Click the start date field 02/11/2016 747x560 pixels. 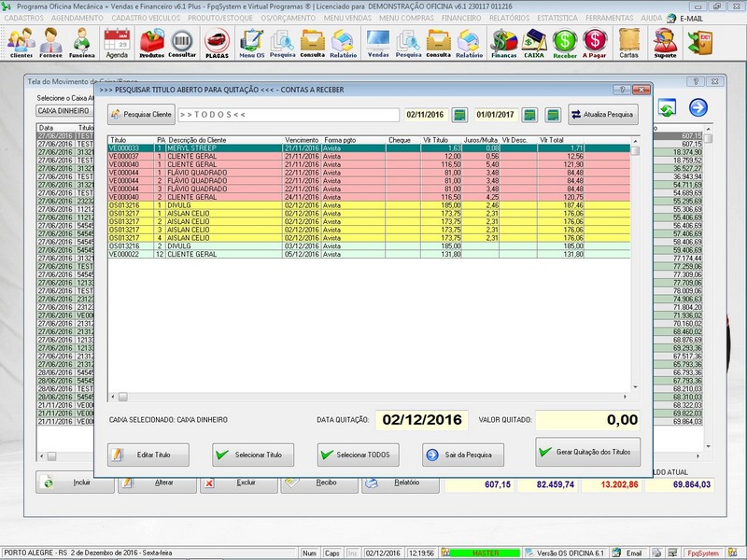[x=425, y=115]
